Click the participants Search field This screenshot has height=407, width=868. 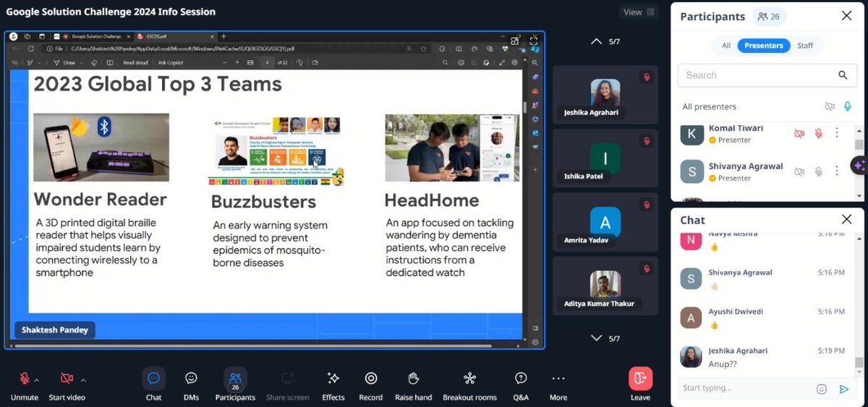[x=766, y=75]
